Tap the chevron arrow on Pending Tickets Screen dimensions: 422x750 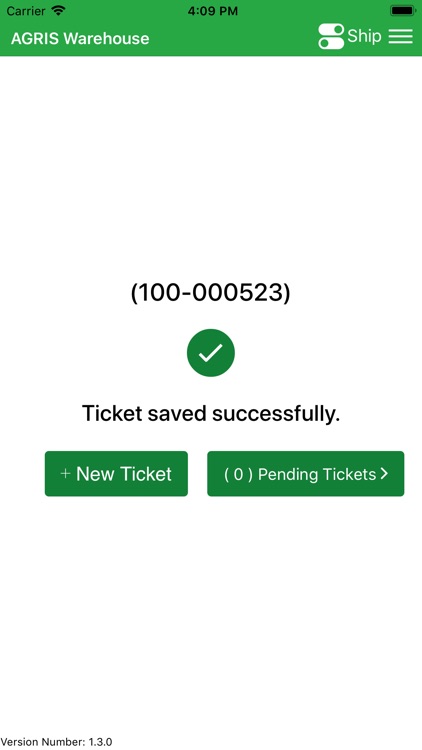tap(384, 474)
